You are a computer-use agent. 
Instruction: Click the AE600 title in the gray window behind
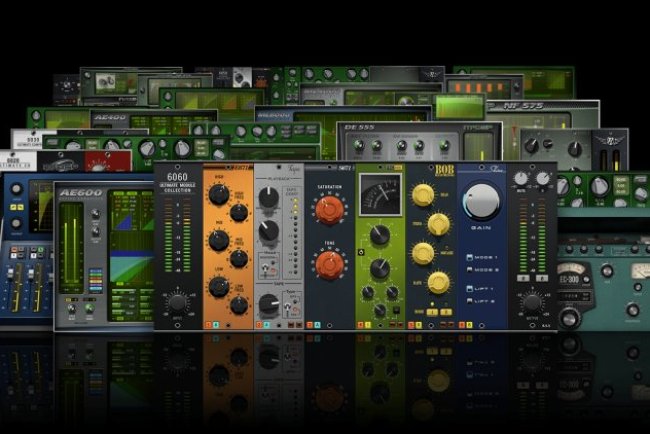click(x=81, y=193)
